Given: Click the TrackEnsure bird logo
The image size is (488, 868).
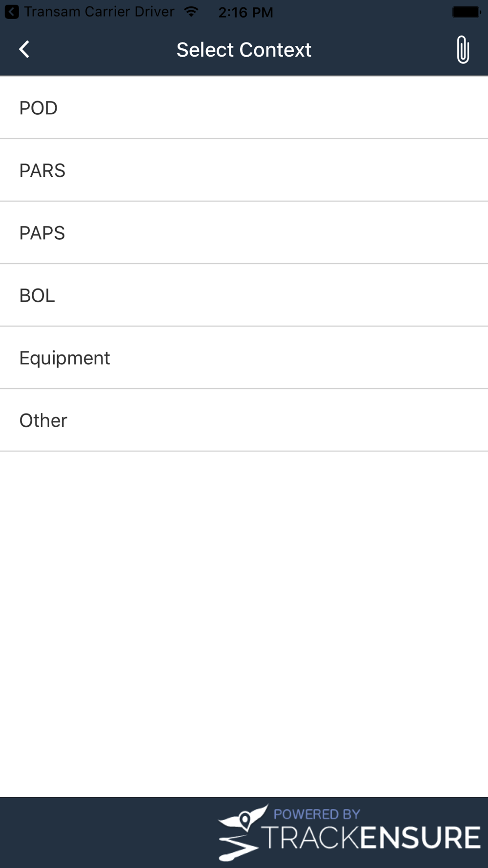Looking at the screenshot, I should 243,833.
